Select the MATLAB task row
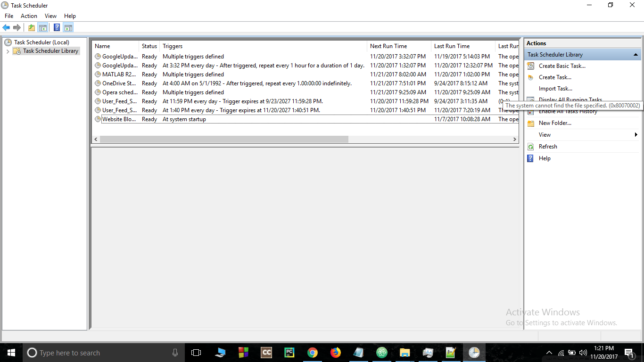This screenshot has width=644, height=362. [305, 74]
